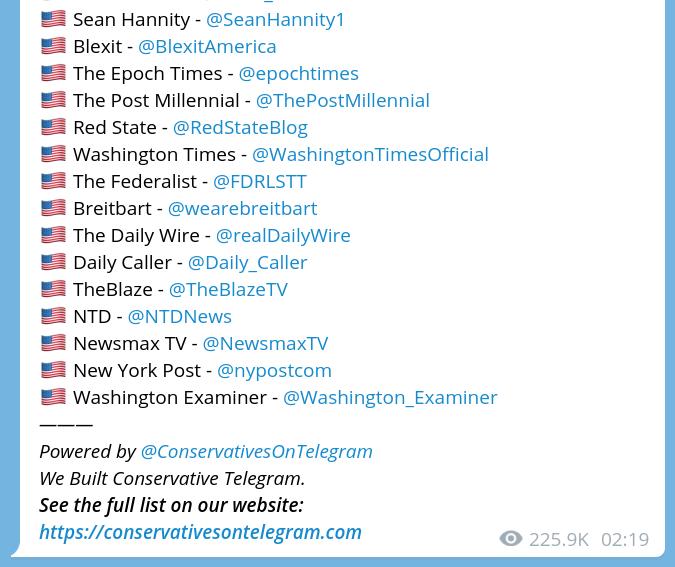
Task: Open the @RedStateBlog handle
Action: pos(240,128)
